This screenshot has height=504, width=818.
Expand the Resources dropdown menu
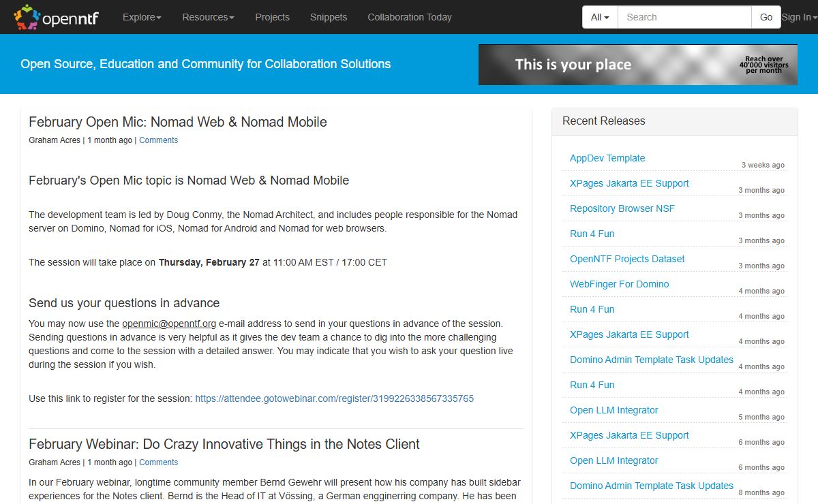click(208, 17)
